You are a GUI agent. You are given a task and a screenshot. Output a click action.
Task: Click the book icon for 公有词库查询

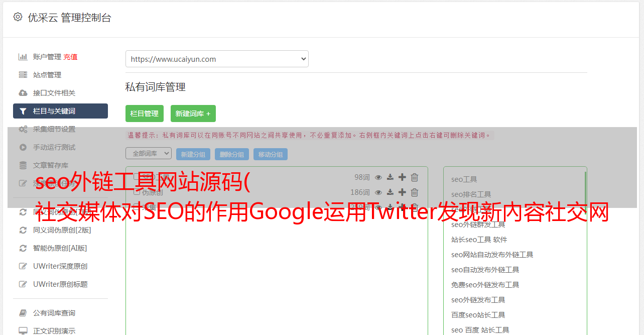tap(23, 313)
